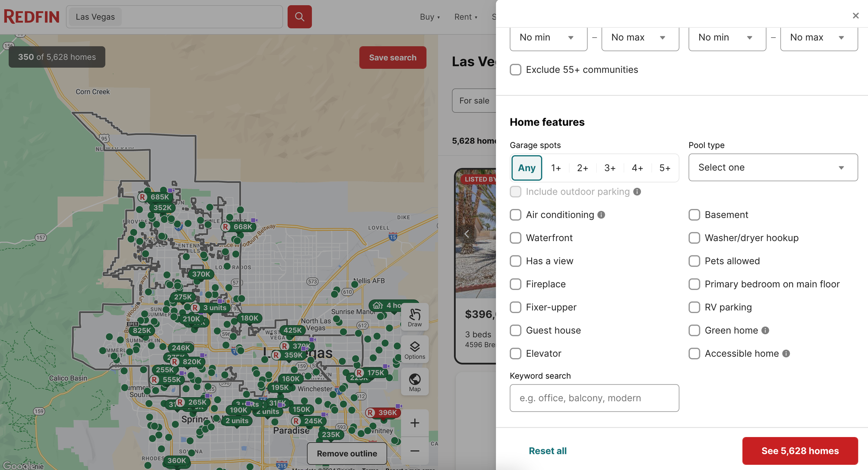Click the Keyword search input field
The height and width of the screenshot is (470, 868).
click(594, 398)
